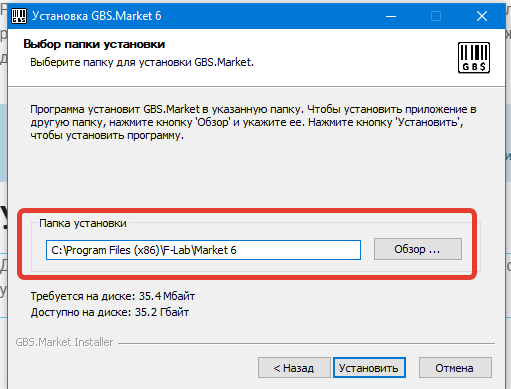Cancel setup using the Отмена button

pos(455,368)
